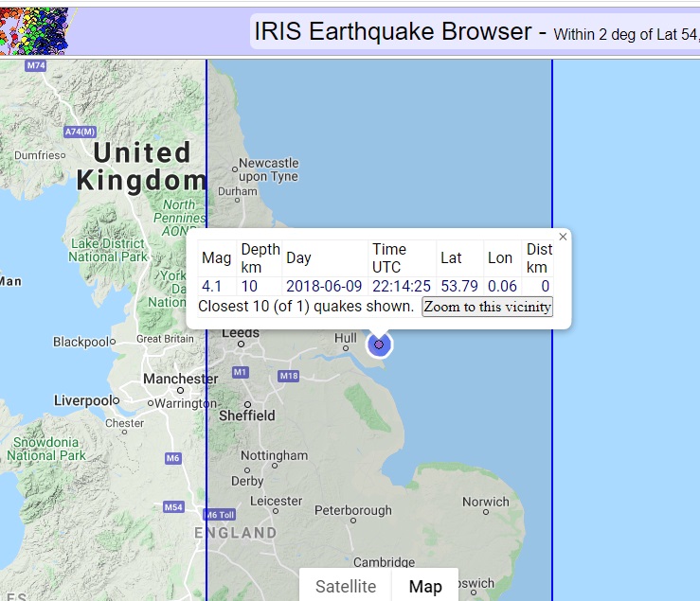
Task: Click the Liverpool city label
Action: 82,400
